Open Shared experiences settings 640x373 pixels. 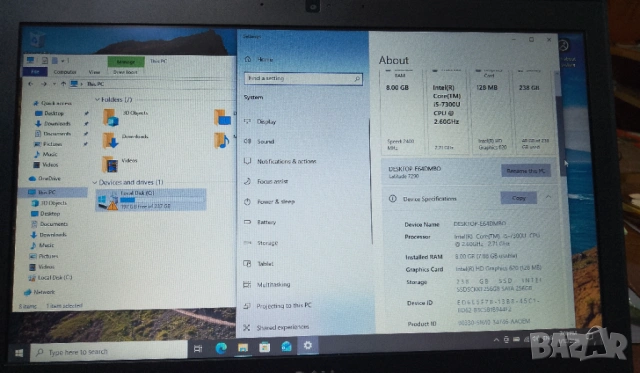tap(282, 327)
